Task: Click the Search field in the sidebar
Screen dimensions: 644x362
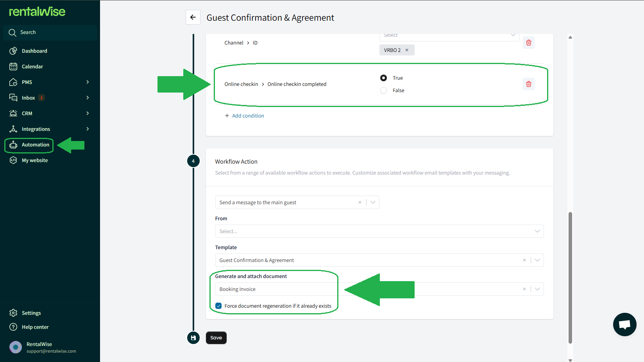Action: tap(50, 32)
